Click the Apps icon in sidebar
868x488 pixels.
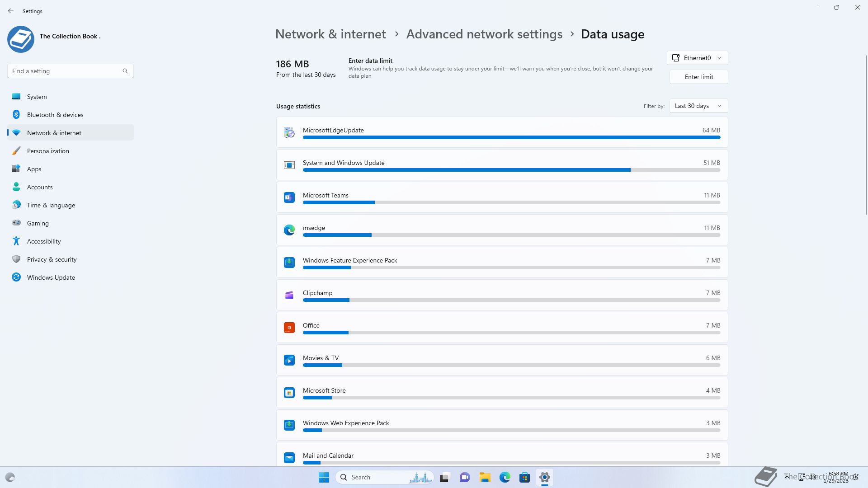(16, 169)
